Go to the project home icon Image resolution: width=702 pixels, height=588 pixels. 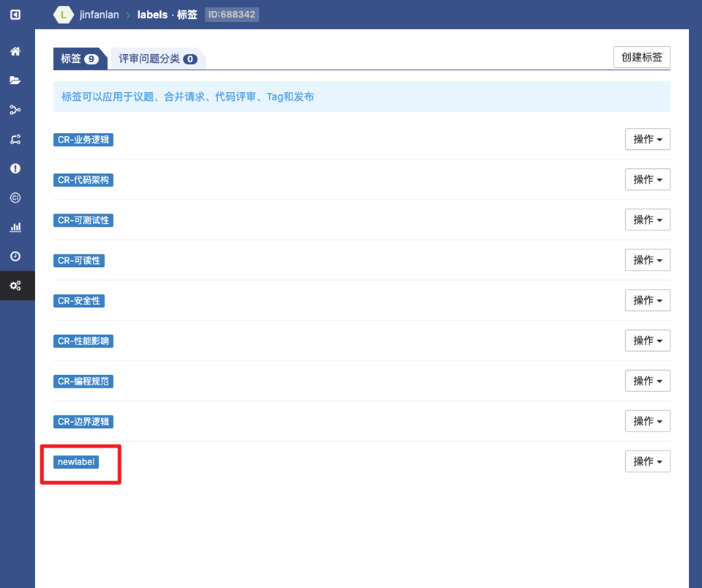point(15,52)
